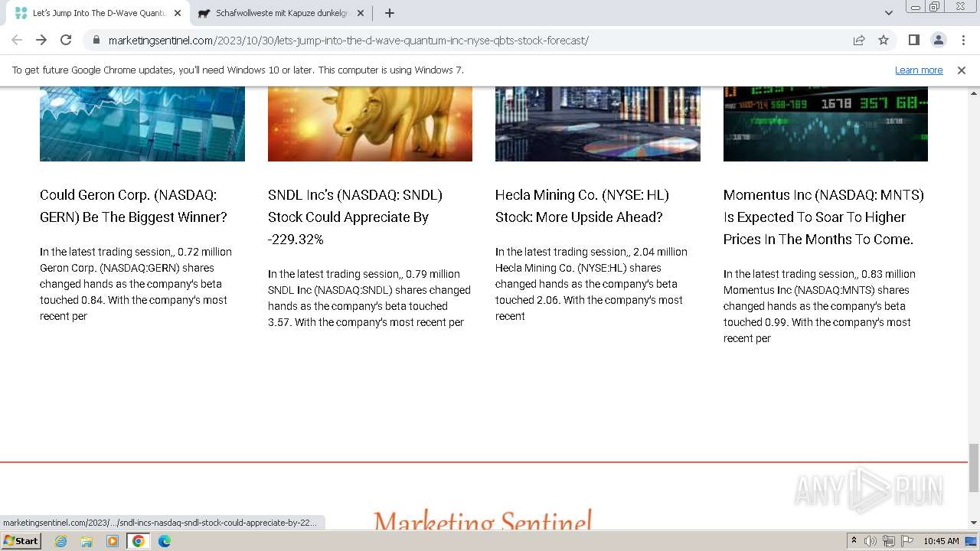Open network status tray icon
980x551 pixels.
click(x=889, y=541)
